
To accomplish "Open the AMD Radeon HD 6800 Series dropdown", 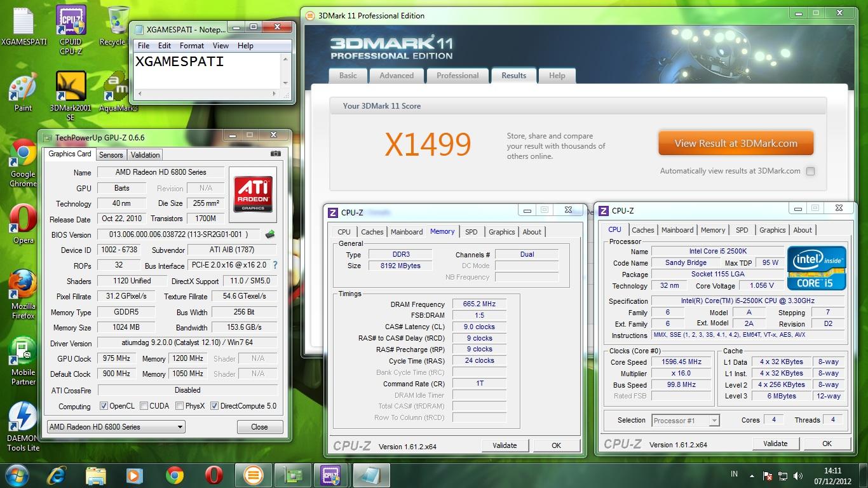I will click(116, 427).
